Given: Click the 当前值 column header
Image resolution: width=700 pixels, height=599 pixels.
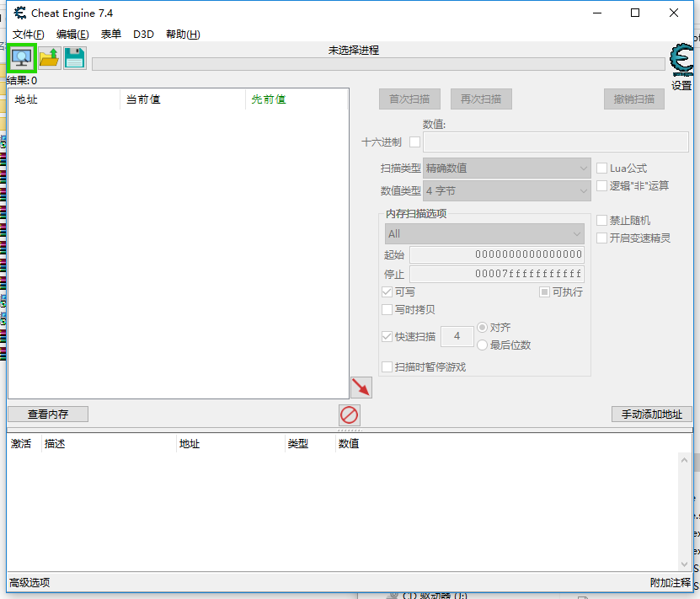Looking at the screenshot, I should (x=183, y=99).
